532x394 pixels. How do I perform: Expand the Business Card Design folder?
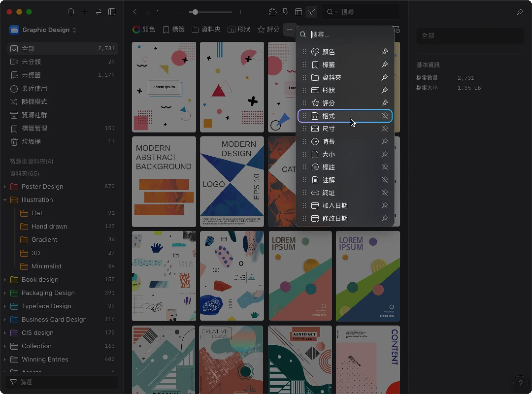click(5, 319)
